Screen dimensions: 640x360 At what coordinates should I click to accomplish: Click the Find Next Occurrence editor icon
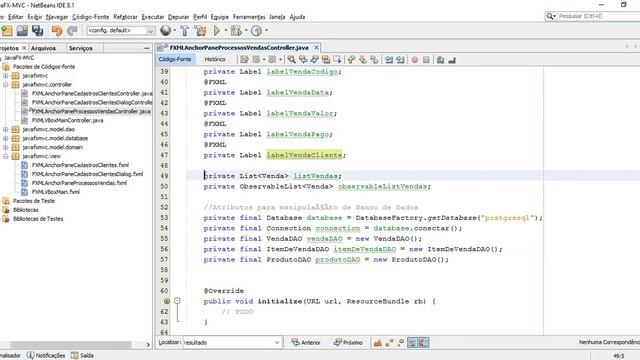pos(314,60)
